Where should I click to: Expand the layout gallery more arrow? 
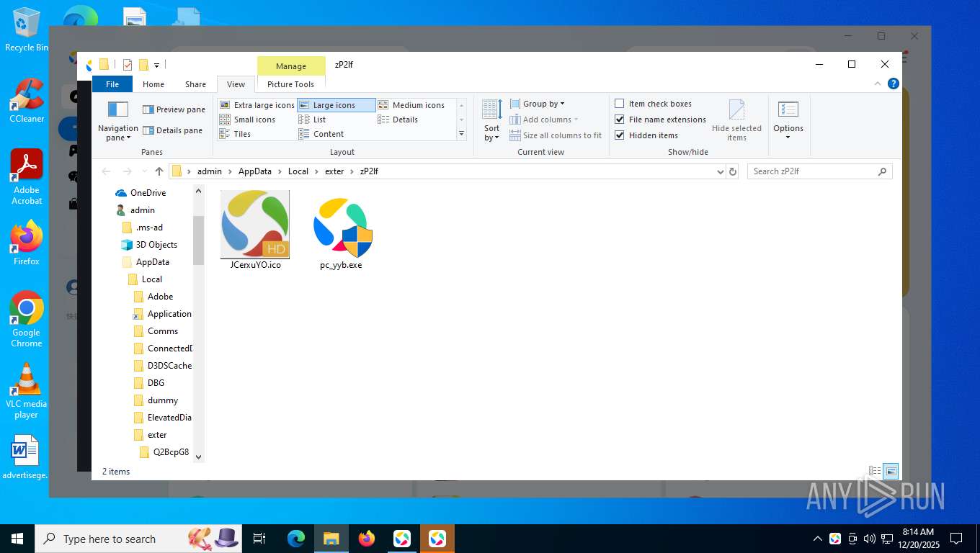(461, 134)
